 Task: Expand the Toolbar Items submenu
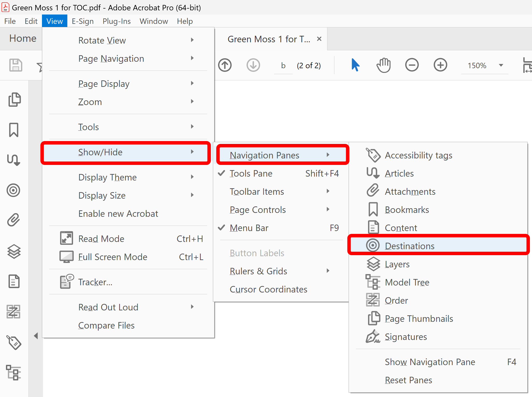pyautogui.click(x=257, y=191)
